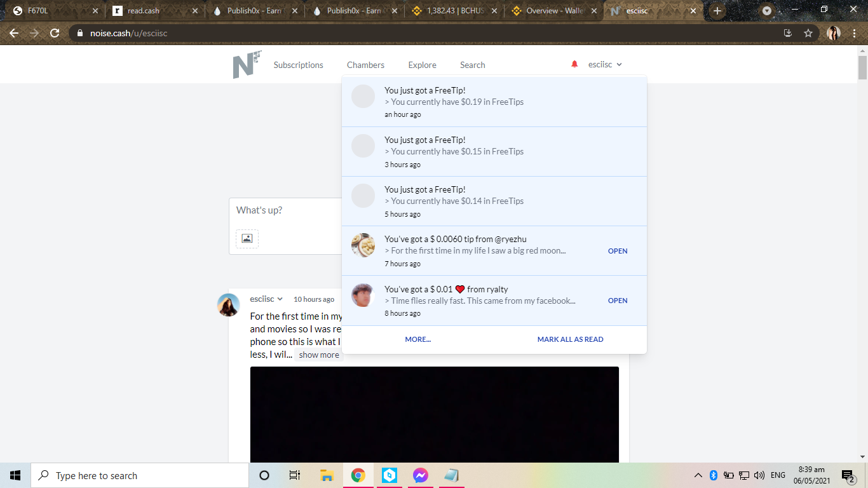This screenshot has width=868, height=488.
Task: Go to Chambers
Action: click(365, 65)
